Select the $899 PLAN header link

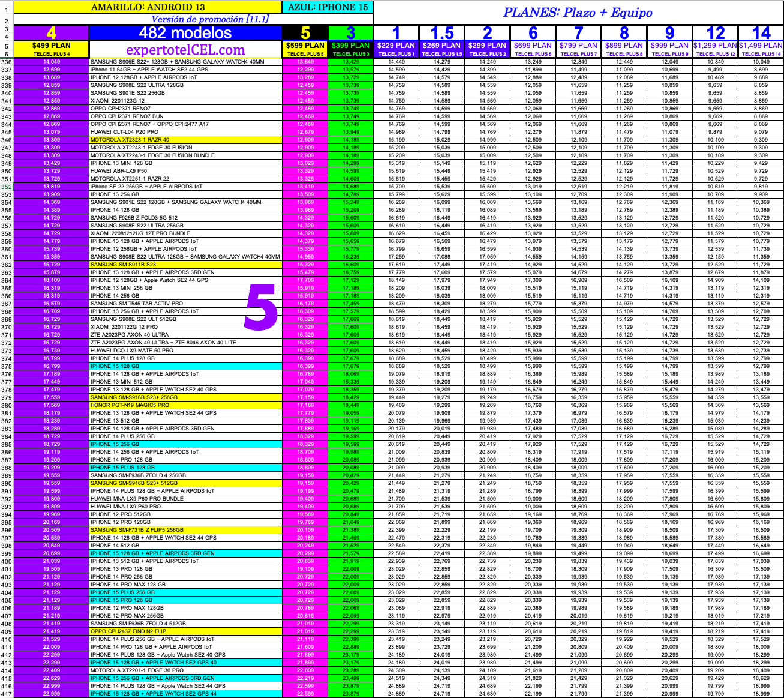[x=624, y=46]
